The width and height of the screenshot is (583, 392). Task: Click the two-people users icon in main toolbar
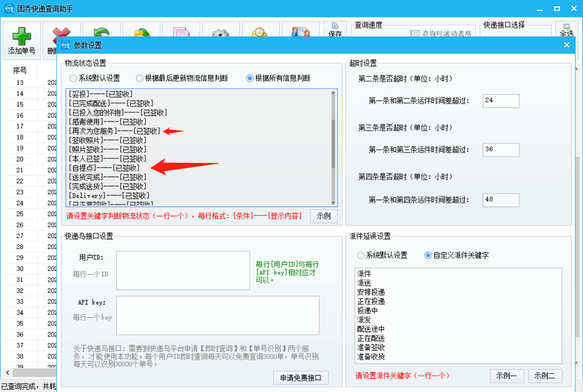click(301, 33)
